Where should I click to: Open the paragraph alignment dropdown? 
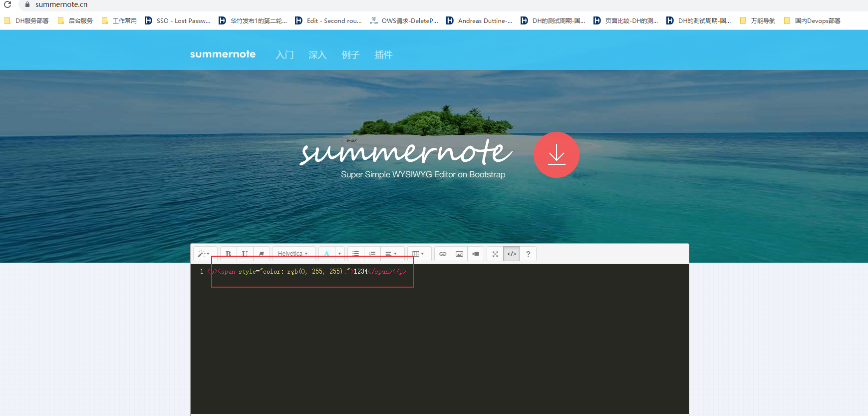tap(392, 254)
